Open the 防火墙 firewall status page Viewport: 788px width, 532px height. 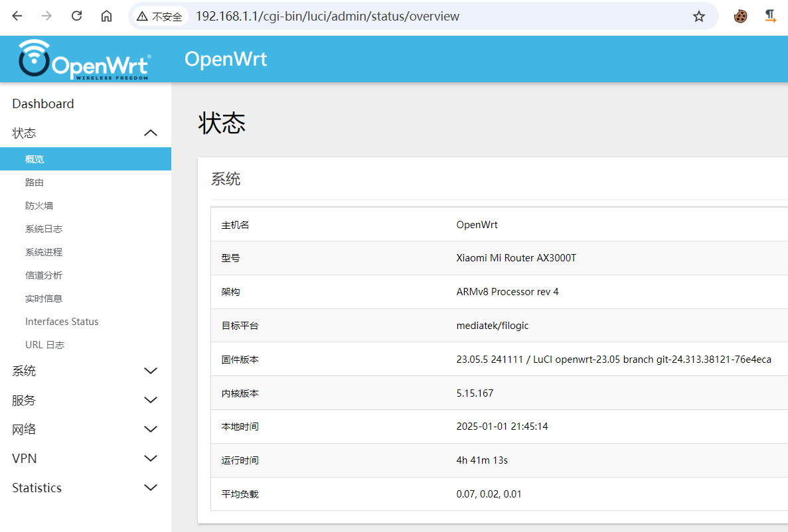39,206
